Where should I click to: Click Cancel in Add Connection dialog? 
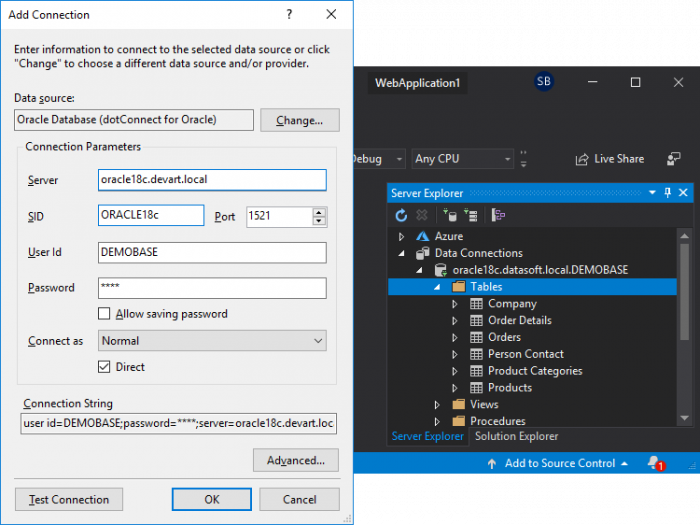point(300,499)
